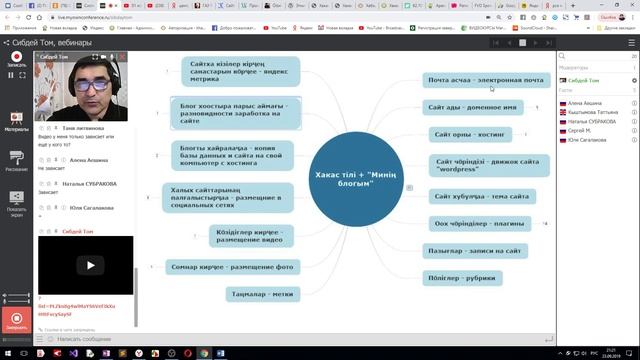The height and width of the screenshot is (360, 640).
Task: Select node Сайт ады - доменное имя
Action: pyautogui.click(x=473, y=107)
